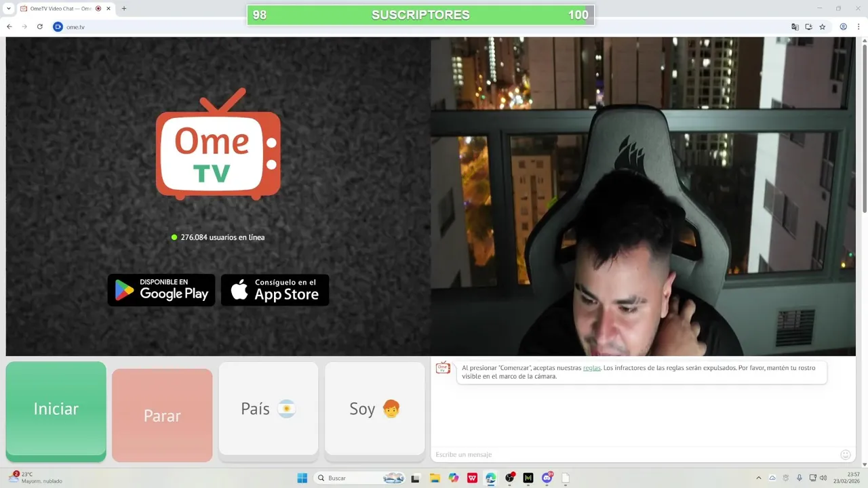This screenshot has height=488, width=868.
Task: Click '276.084 usuarios en línea' text
Action: (222, 237)
